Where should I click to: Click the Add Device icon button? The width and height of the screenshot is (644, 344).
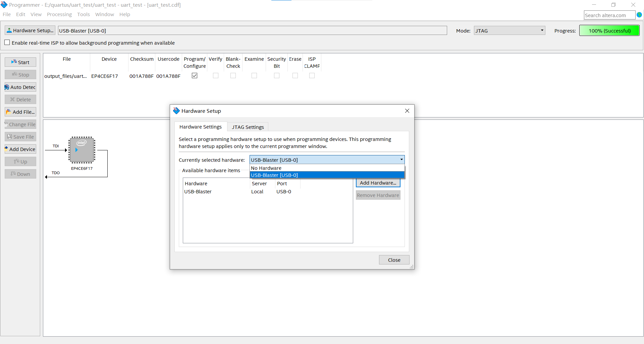(x=6, y=149)
